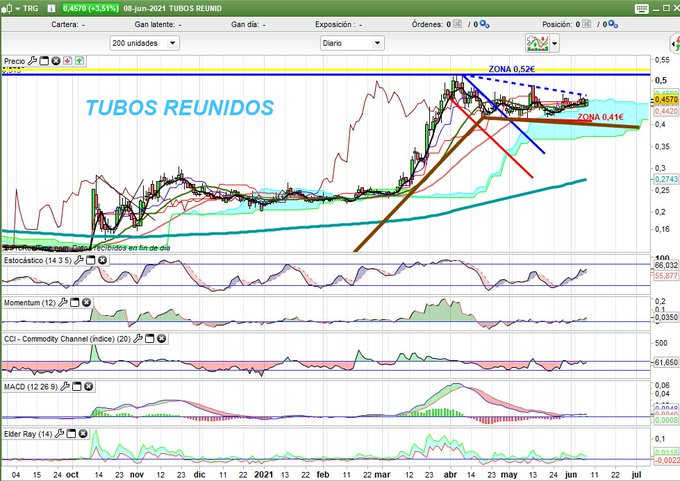The height and width of the screenshot is (481, 680).
Task: Maximize the Estocástico indicator panel
Action: [91, 260]
